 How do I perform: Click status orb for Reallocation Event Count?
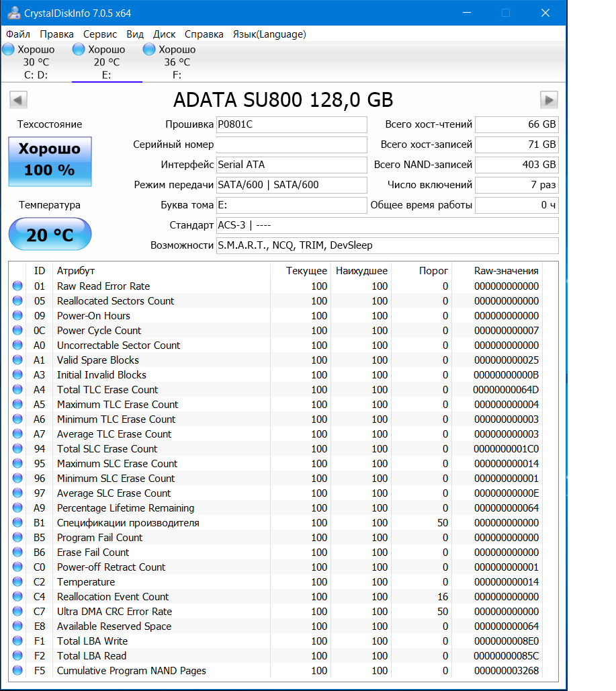click(17, 596)
